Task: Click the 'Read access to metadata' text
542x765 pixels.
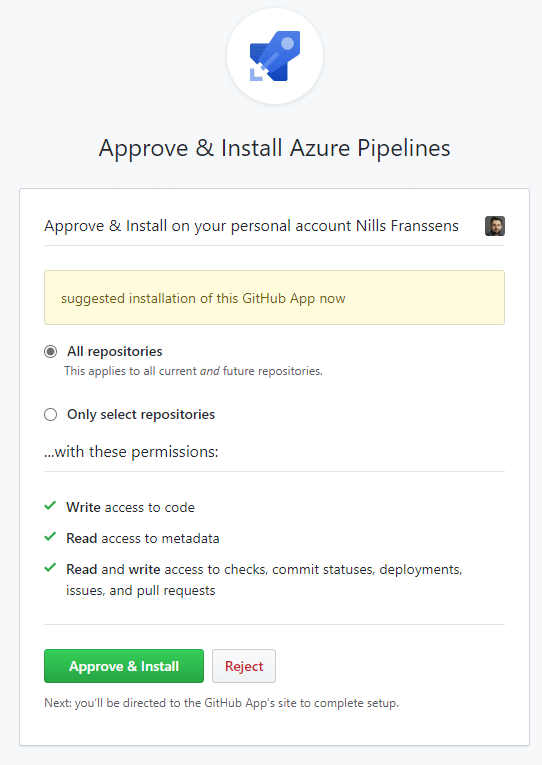Action: point(143,539)
